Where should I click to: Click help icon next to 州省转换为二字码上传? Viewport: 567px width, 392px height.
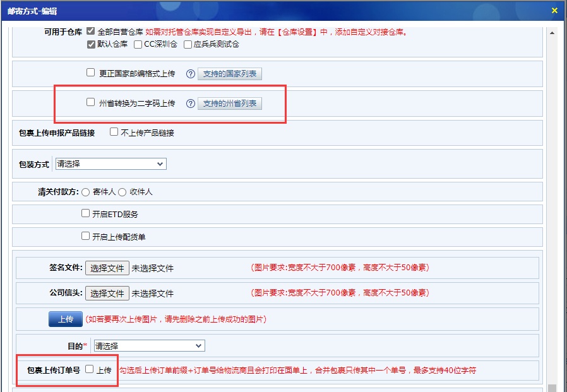coord(190,104)
